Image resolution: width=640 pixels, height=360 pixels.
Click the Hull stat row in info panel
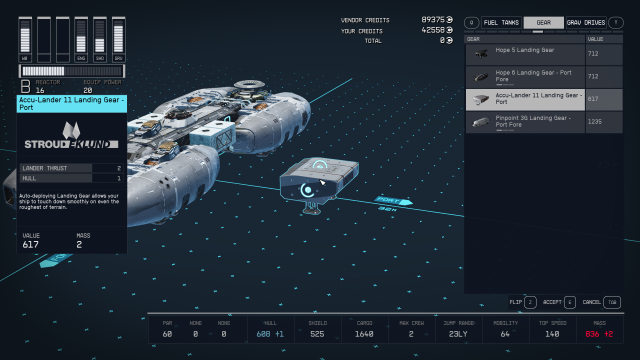[71, 178]
